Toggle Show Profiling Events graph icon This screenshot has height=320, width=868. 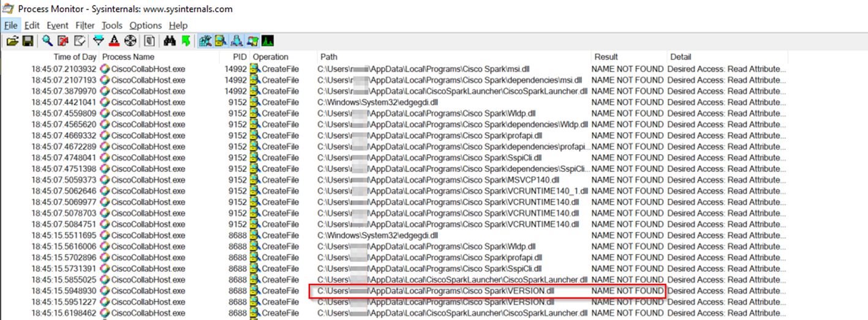[268, 41]
